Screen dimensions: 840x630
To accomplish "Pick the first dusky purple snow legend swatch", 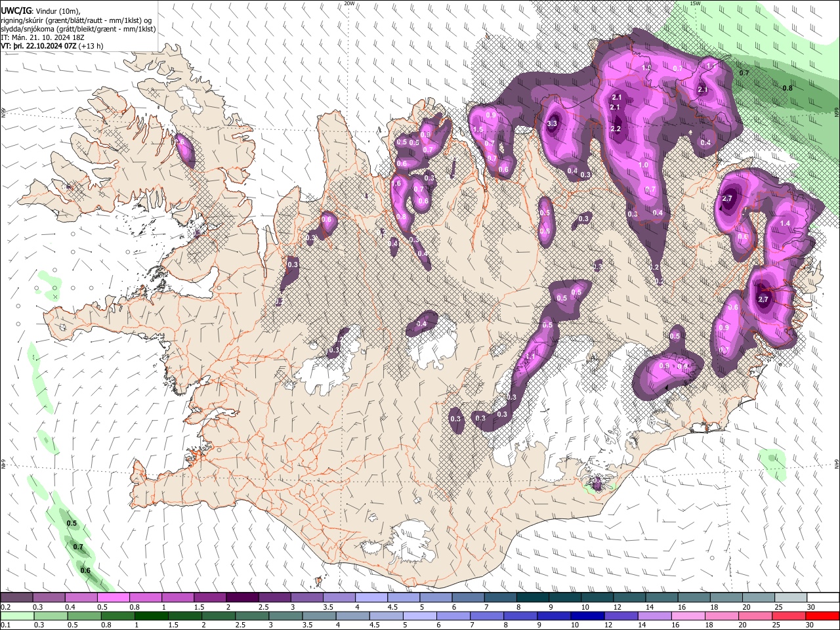I will 16,598.
